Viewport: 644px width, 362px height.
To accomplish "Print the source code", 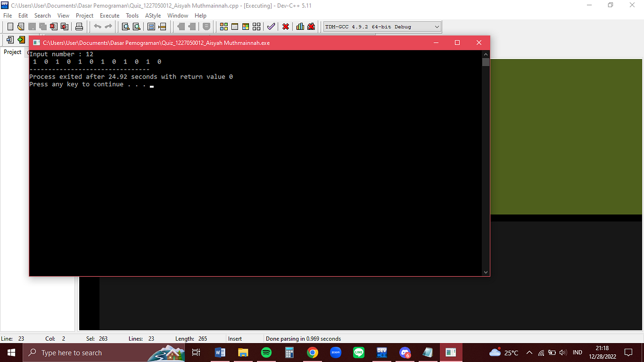I will point(79,27).
